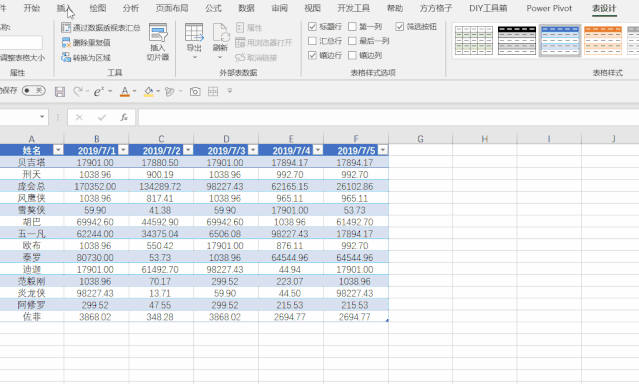Click the Export (导出) table icon

(x=194, y=33)
